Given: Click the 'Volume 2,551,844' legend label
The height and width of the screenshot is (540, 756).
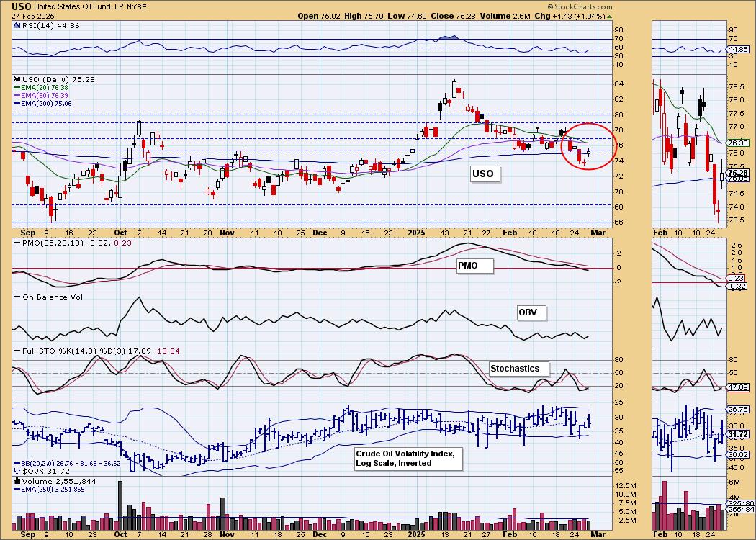Looking at the screenshot, I should click(59, 481).
